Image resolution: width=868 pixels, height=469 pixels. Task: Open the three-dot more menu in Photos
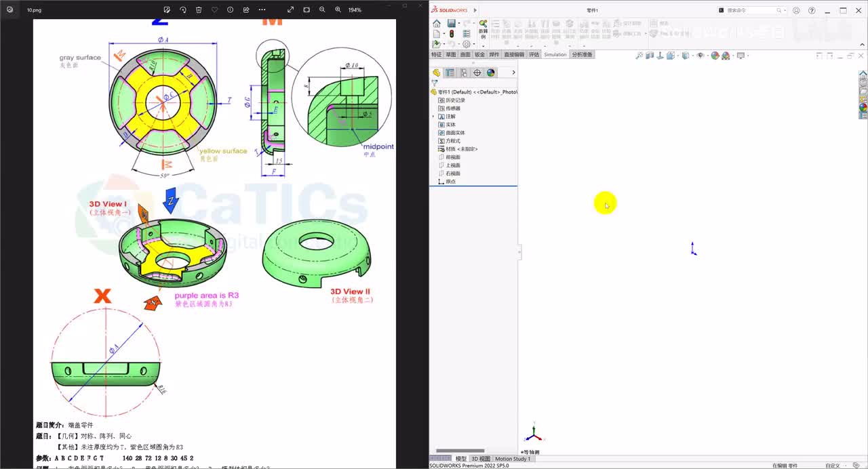[x=262, y=10]
